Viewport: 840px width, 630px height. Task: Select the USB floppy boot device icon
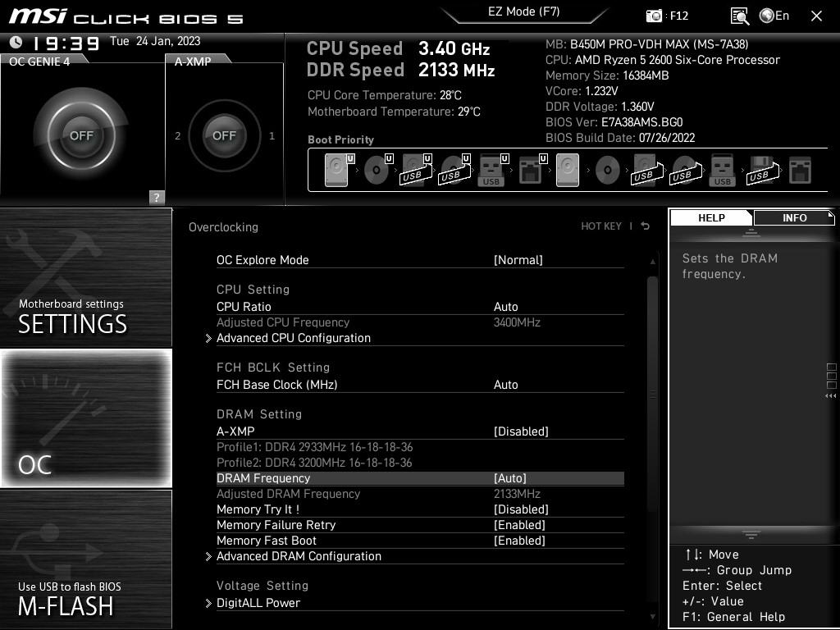762,170
